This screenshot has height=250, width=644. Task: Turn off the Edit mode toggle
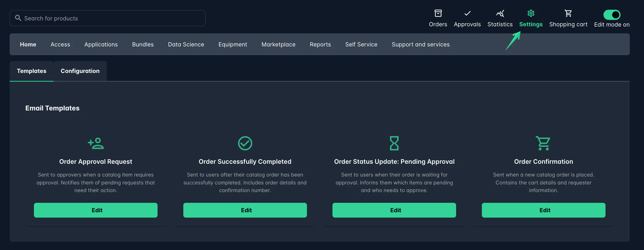(612, 15)
